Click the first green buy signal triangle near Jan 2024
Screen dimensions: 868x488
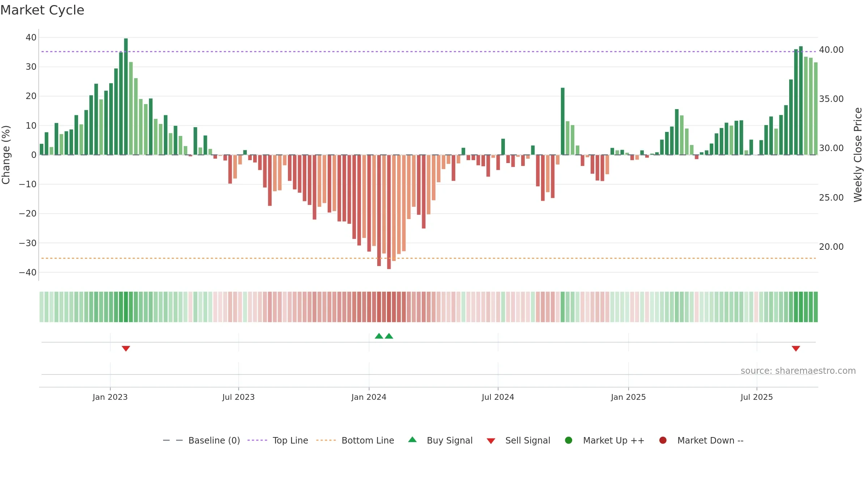click(379, 336)
